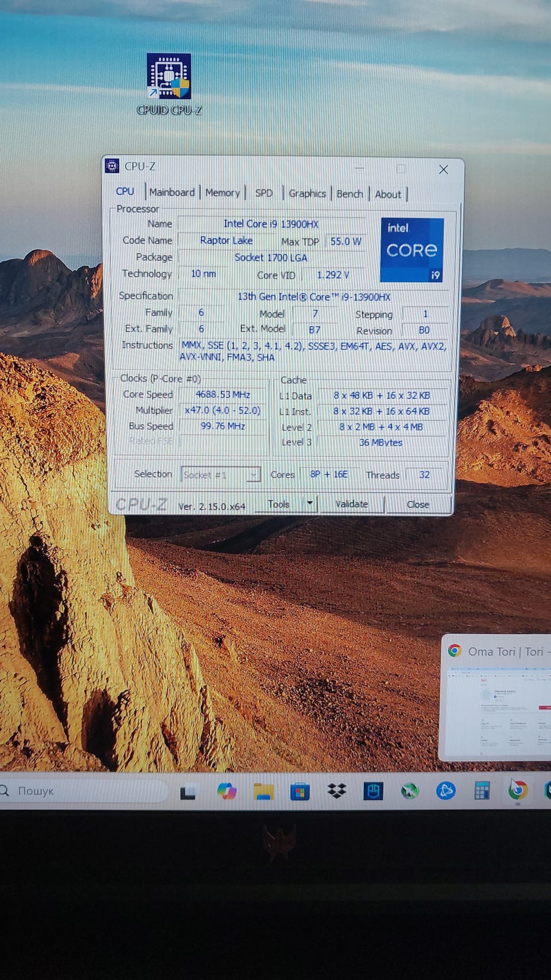Click the search magnifier icon in taskbar
Image resolution: width=551 pixels, height=980 pixels.
(x=5, y=791)
